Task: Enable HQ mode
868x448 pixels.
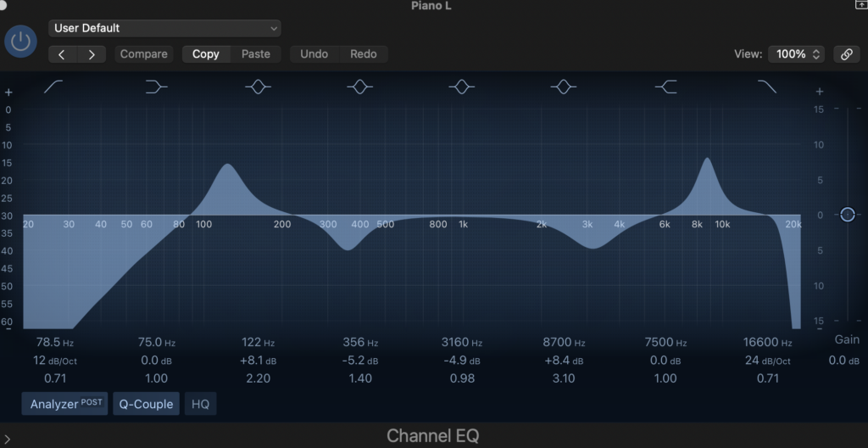Action: pos(200,404)
